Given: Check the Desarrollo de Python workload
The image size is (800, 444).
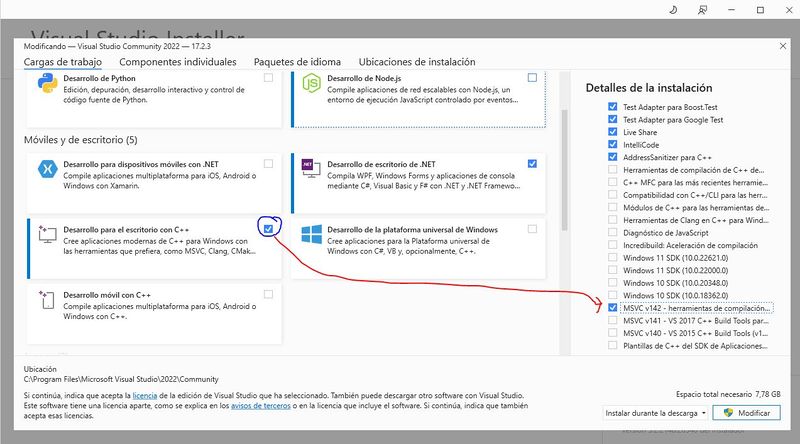Looking at the screenshot, I should (x=268, y=78).
